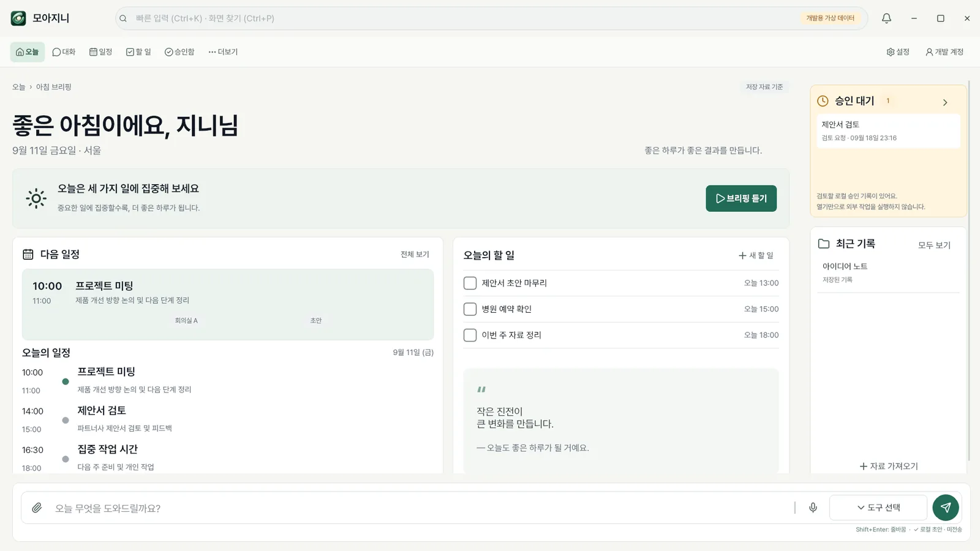Switch to the 일정 tab
The image size is (980, 551).
click(100, 52)
